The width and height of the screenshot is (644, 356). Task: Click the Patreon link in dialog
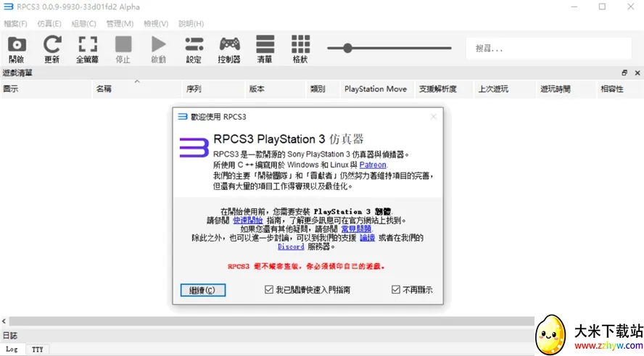tap(373, 165)
